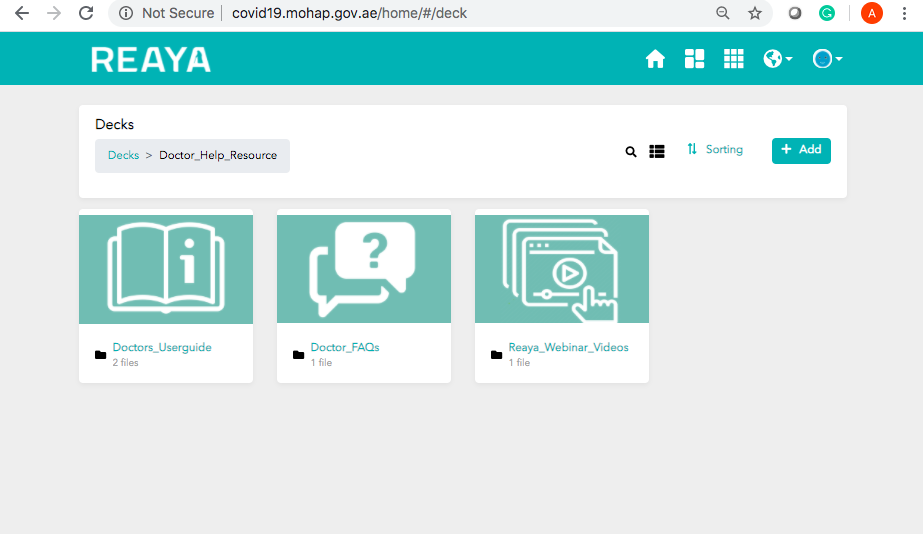923x534 pixels.
Task: Click the search magnifier in Decks panel
Action: click(631, 152)
